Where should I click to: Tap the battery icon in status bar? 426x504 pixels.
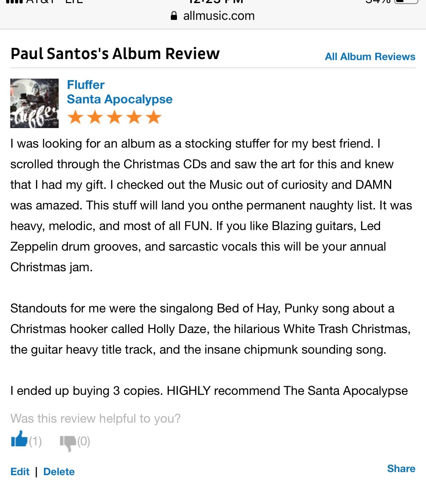tap(407, 2)
